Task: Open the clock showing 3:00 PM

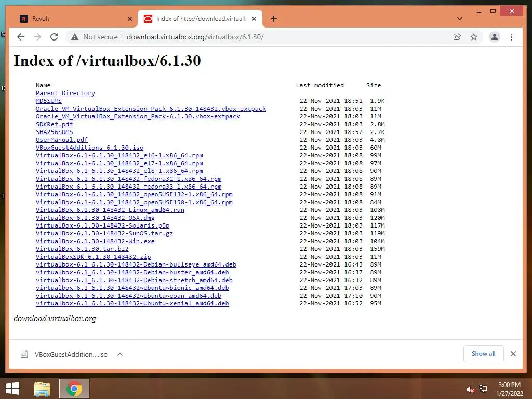Action: pos(510,389)
